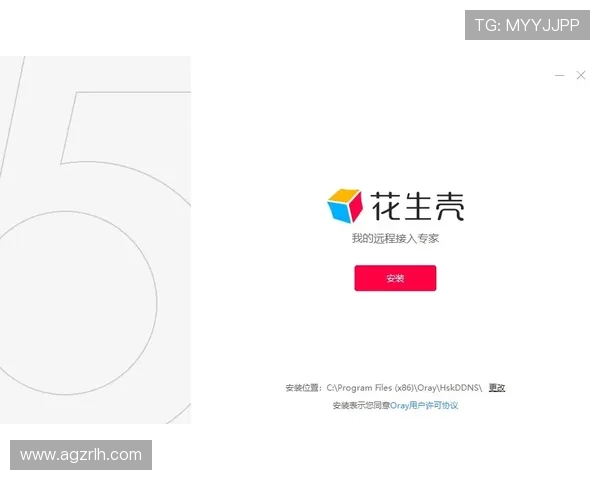Click the install path C:\Program Files (x86)\Oray\HskDDNS\
The width and height of the screenshot is (600, 480).
click(404, 388)
